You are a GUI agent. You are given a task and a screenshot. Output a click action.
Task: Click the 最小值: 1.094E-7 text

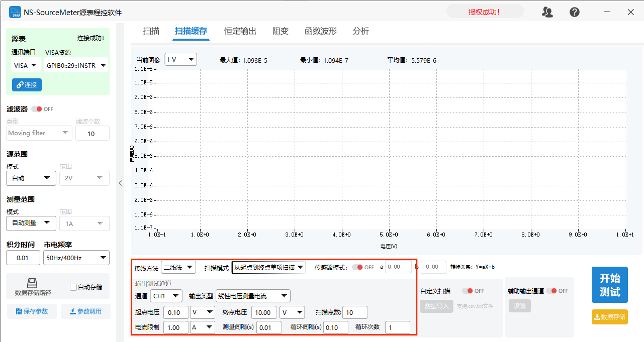tap(324, 60)
